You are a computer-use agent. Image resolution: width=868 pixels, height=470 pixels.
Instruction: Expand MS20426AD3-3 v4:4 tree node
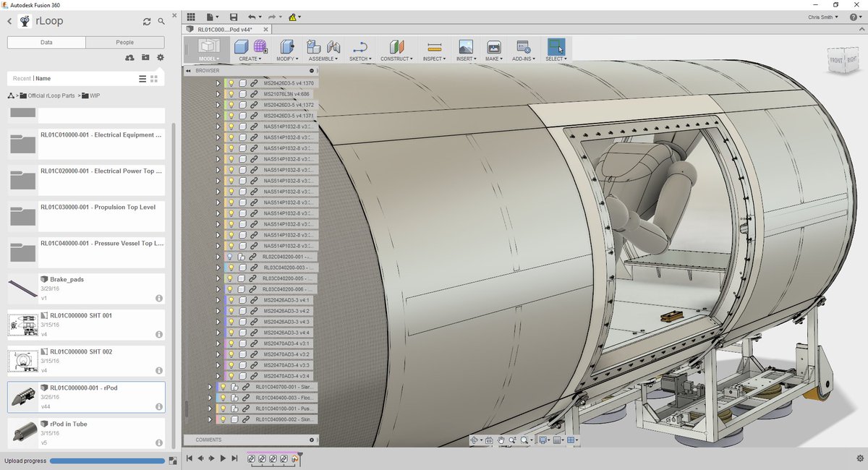[x=218, y=333]
